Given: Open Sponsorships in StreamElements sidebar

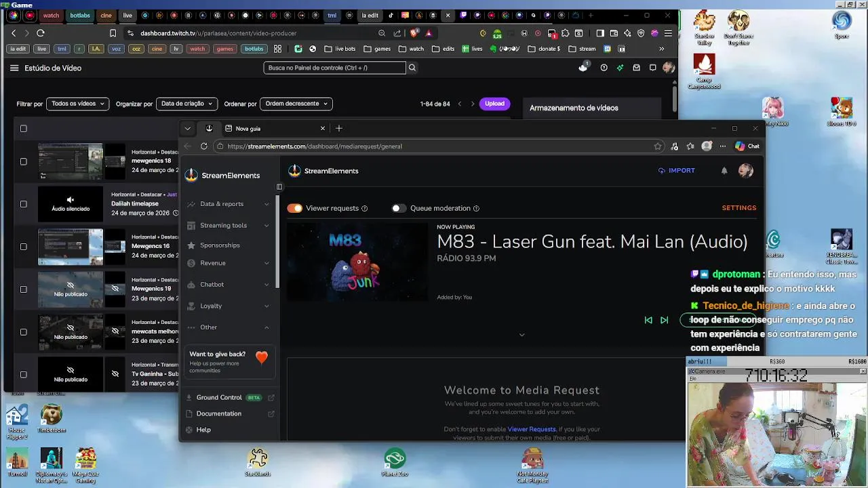Looking at the screenshot, I should (220, 245).
